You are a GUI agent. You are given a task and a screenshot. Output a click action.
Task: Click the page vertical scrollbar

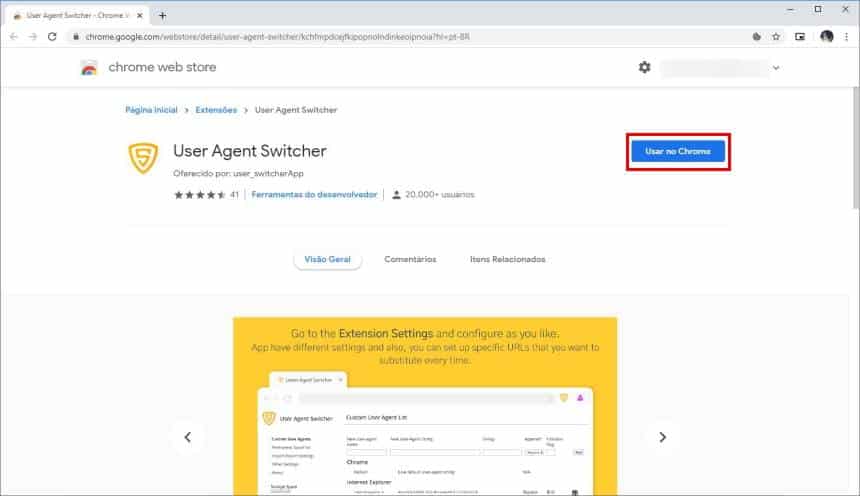coord(856,148)
